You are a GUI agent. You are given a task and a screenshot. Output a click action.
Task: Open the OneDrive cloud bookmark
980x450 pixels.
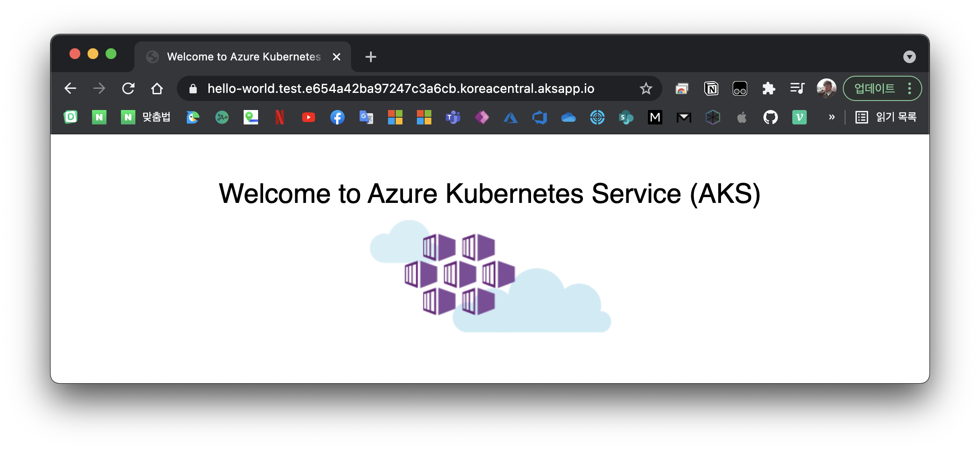tap(569, 117)
